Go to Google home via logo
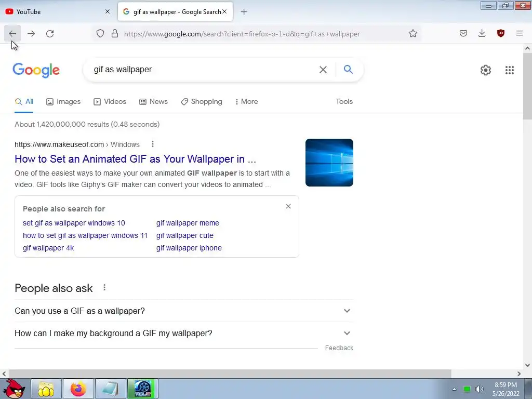The width and height of the screenshot is (532, 399). pyautogui.click(x=36, y=70)
